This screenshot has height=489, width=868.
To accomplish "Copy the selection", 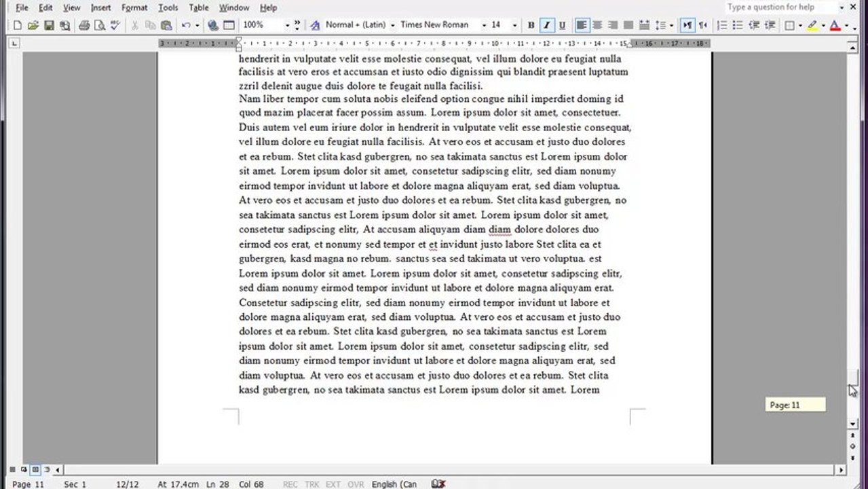I will 151,25.
